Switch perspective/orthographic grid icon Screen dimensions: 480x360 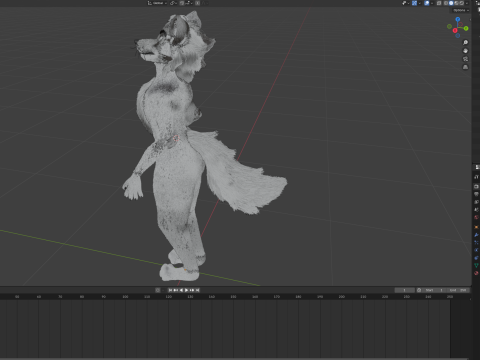[x=465, y=67]
